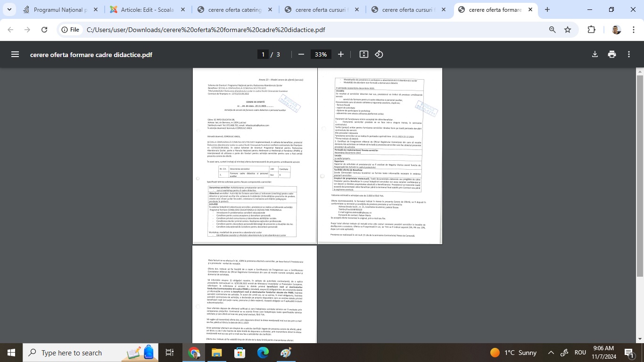The image size is (644, 362).
Task: Switch to the Programul National tab
Action: (60, 10)
